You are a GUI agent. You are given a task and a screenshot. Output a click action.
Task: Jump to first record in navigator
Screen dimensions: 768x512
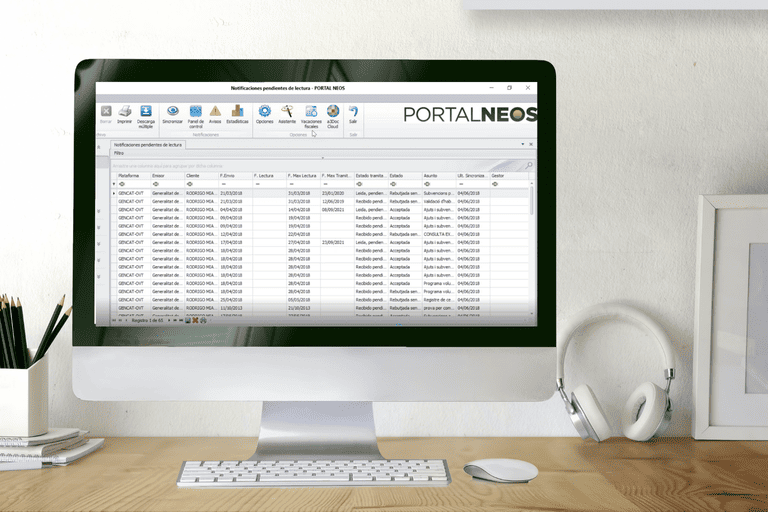[114, 320]
